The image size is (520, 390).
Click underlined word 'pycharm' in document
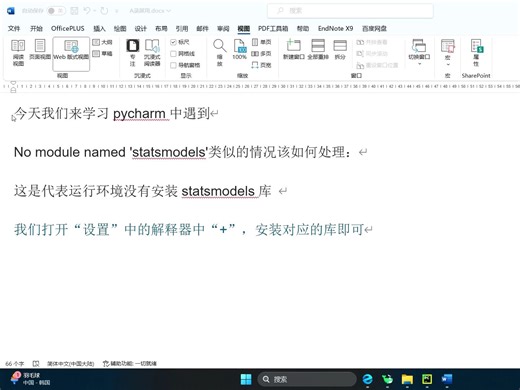point(139,114)
